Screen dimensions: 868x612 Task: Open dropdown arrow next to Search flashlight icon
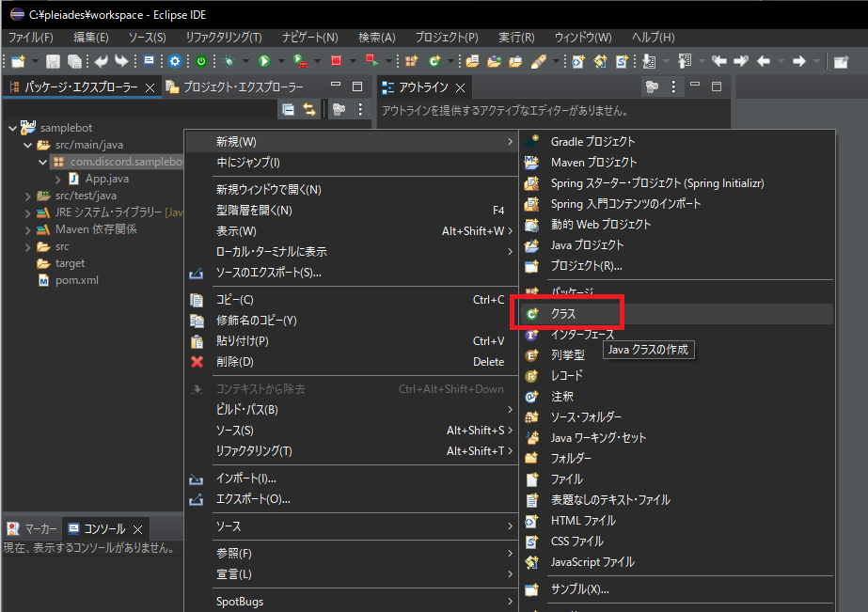(556, 61)
